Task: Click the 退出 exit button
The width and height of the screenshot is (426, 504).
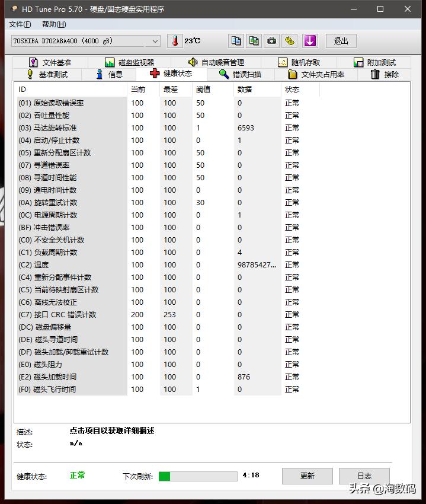Action: [341, 41]
